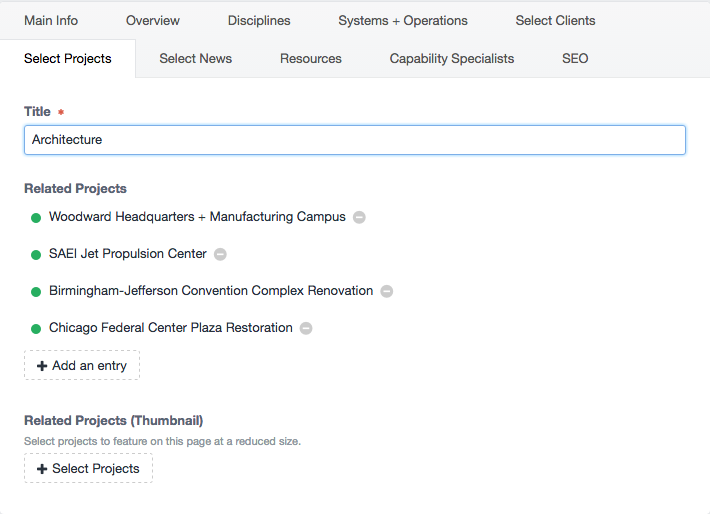Open the Resources tab
Image resolution: width=710 pixels, height=514 pixels.
click(311, 58)
